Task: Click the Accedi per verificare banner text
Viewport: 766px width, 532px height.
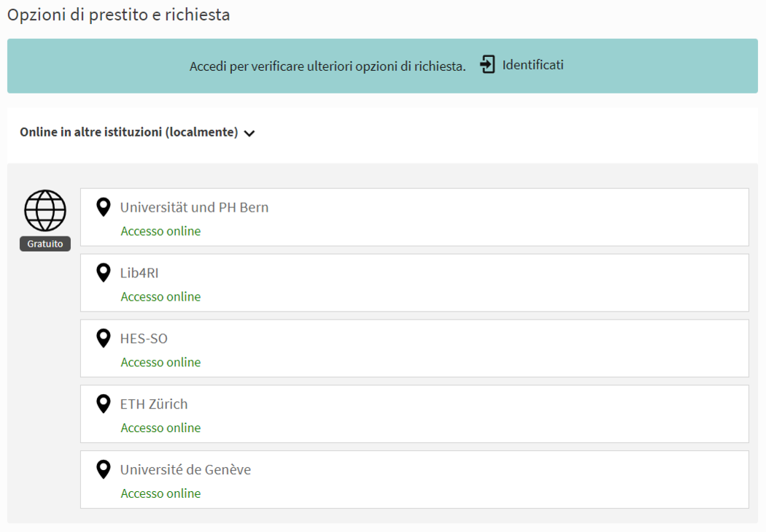Action: tap(328, 66)
